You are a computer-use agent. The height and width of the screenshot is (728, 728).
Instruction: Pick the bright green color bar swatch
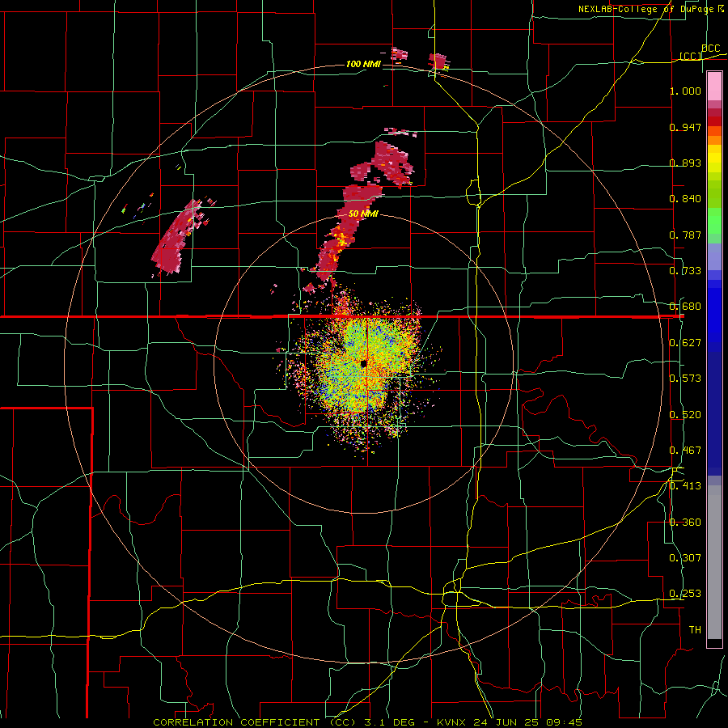[714, 221]
